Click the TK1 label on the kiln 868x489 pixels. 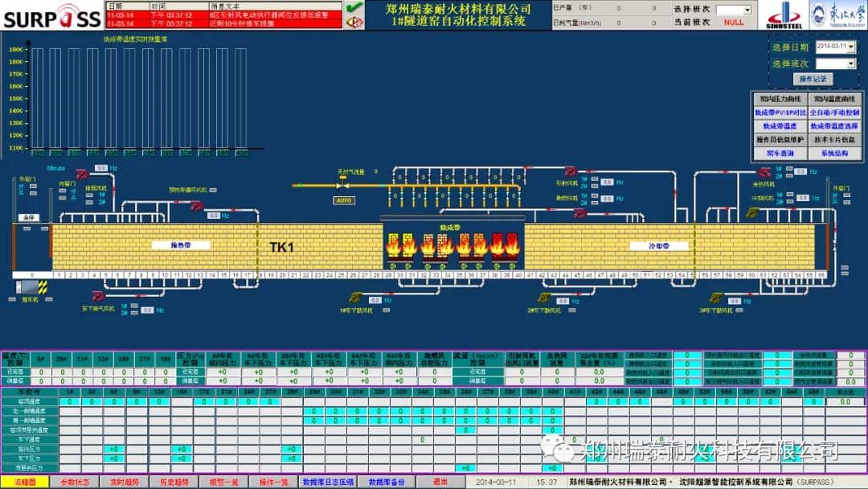(281, 247)
